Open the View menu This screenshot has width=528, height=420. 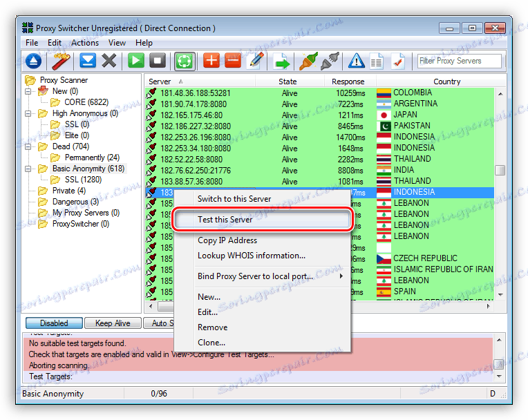click(117, 43)
